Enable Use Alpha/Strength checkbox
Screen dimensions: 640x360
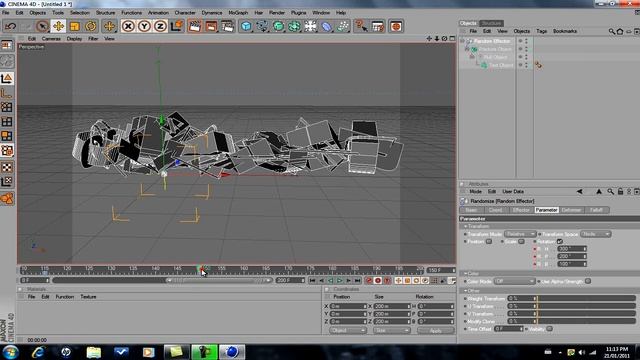pos(588,281)
